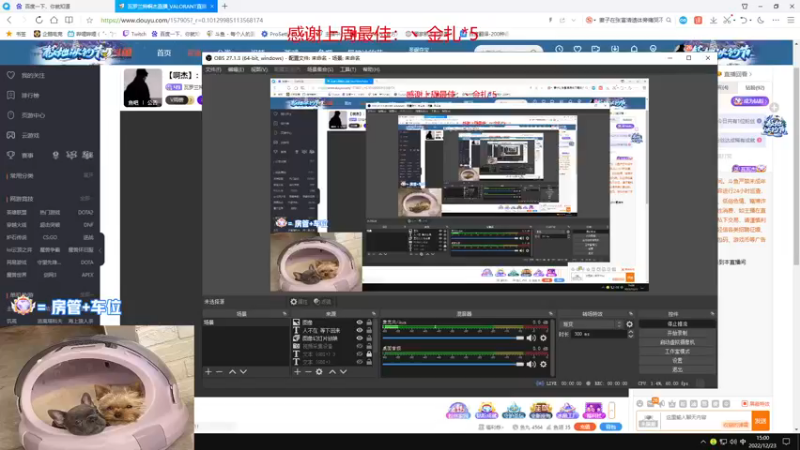Mute the microphone channel speaker icon
Screen dimensions: 800x450
click(531, 338)
